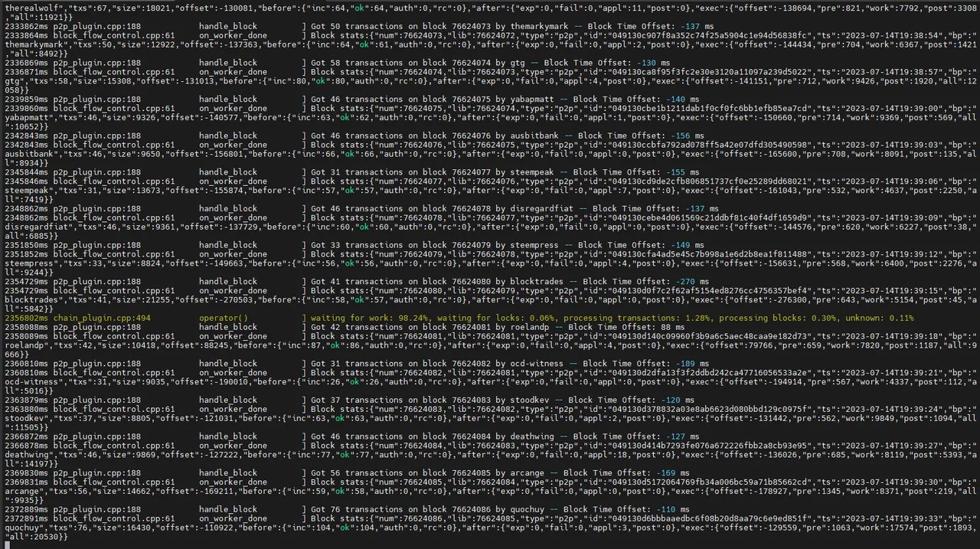Click the timestamp value 2023-07-14T19:39:33
The height and width of the screenshot is (549, 980).
(x=894, y=518)
